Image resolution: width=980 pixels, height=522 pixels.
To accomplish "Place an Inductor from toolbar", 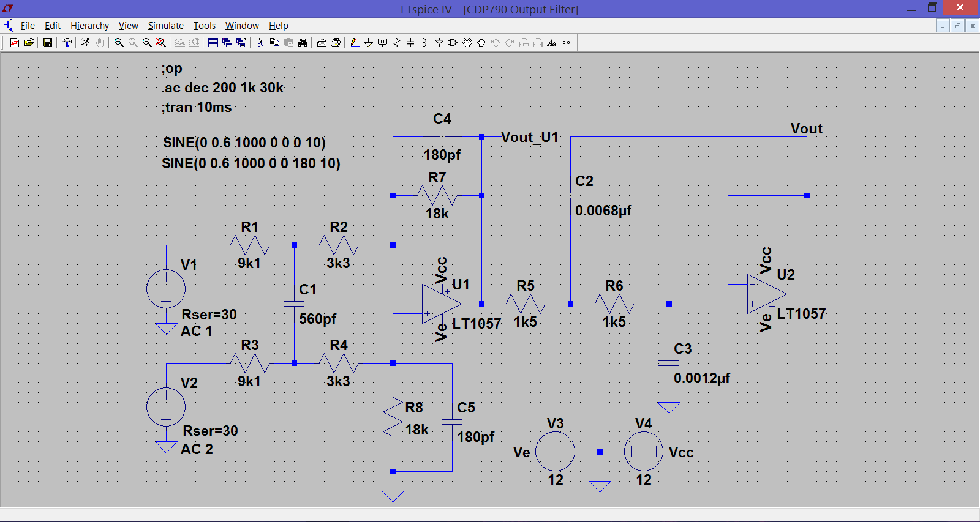I will coord(424,43).
